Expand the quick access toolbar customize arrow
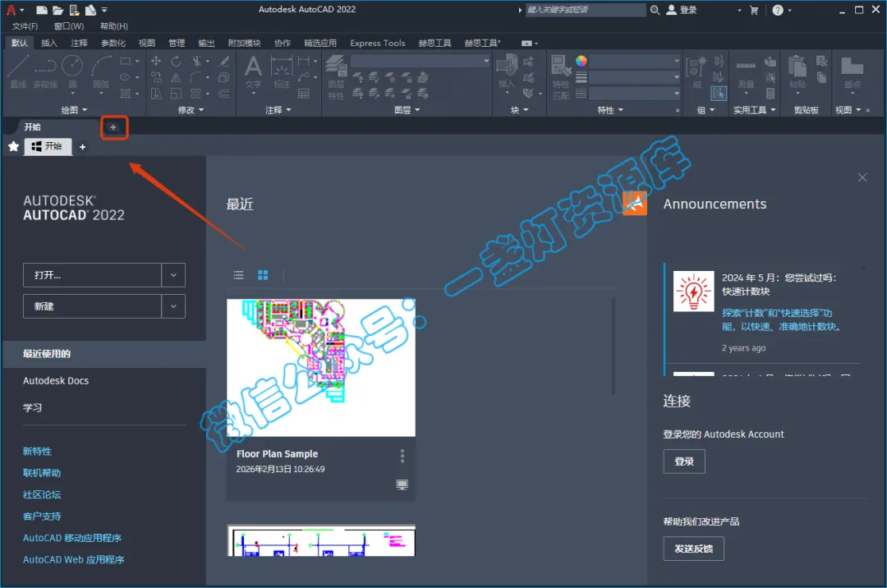887x588 pixels. 104,10
